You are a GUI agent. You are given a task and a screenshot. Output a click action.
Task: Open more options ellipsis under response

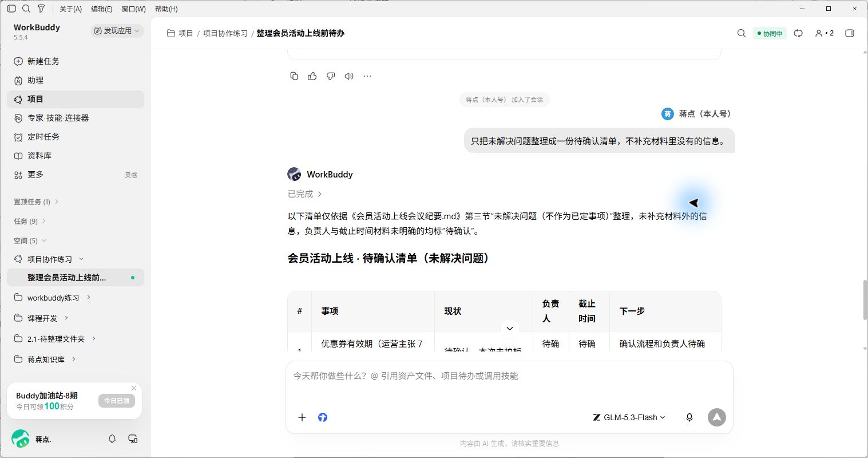[x=367, y=76]
